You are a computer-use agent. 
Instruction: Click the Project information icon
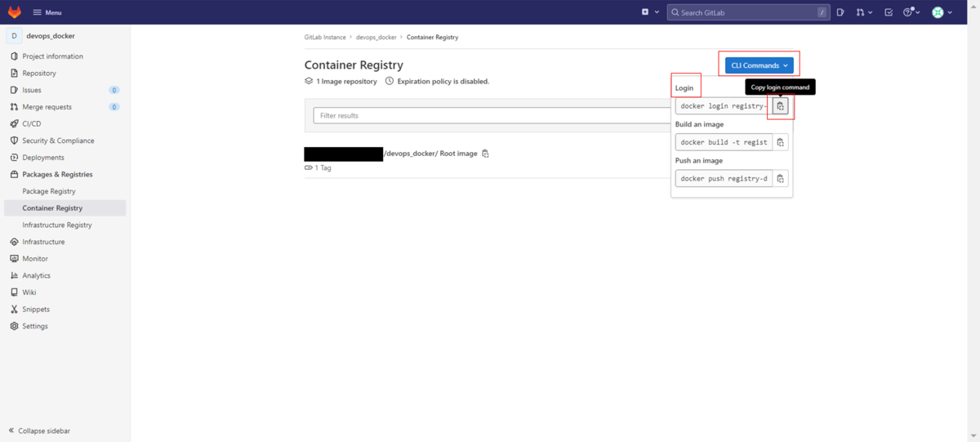click(x=14, y=56)
